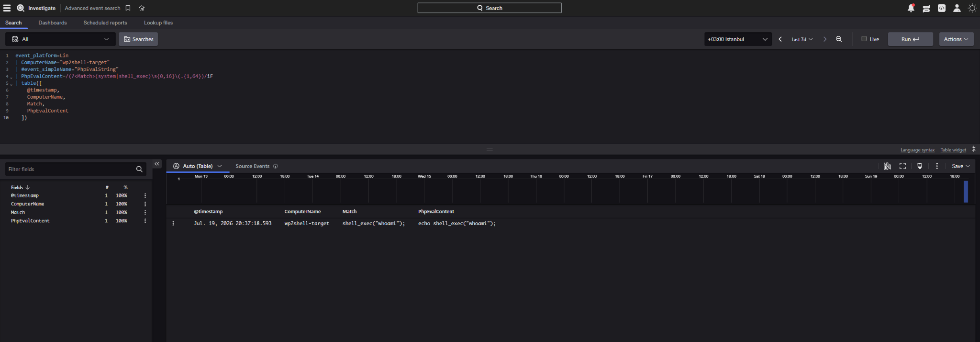Open the notifications bell
The height and width of the screenshot is (342, 980).
point(911,8)
